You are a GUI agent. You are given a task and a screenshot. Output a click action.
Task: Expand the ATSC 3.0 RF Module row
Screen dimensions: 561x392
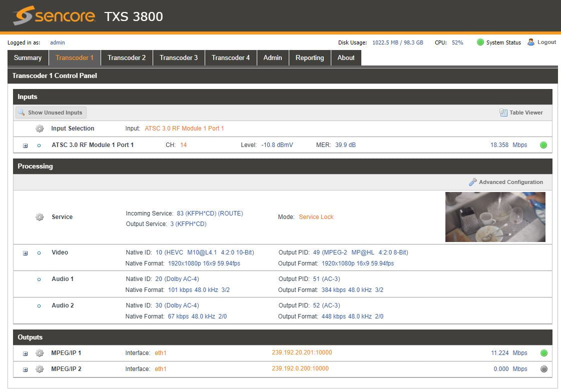[x=26, y=145]
